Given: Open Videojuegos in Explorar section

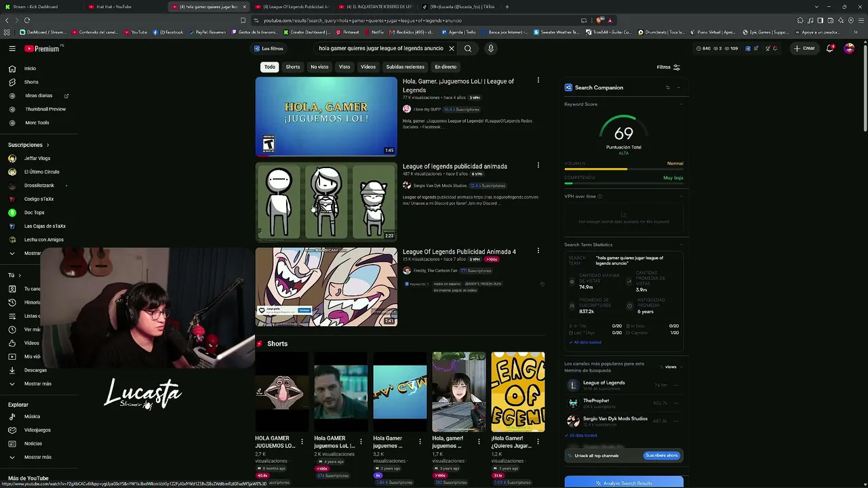Looking at the screenshot, I should click(37, 430).
